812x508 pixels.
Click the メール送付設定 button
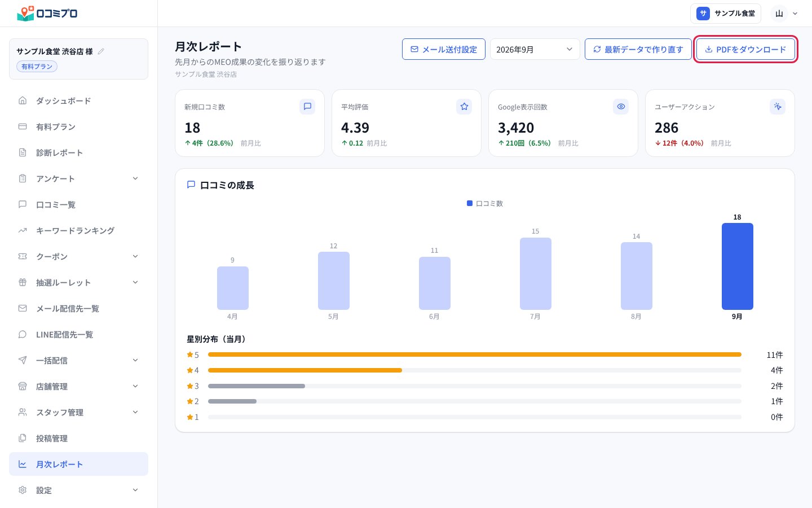click(443, 49)
